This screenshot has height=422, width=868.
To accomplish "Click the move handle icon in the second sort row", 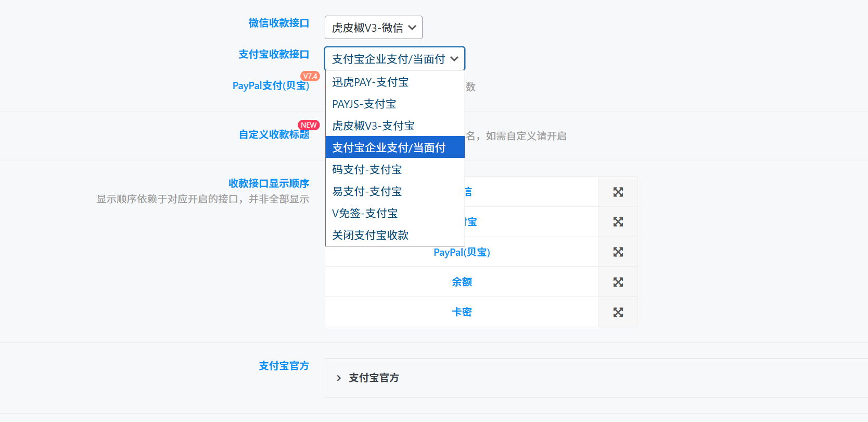I will [x=618, y=222].
